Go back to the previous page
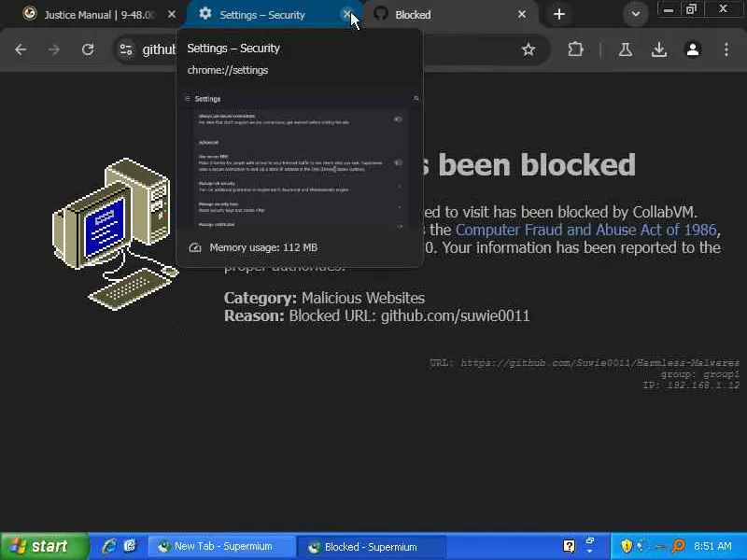Screen dimensions: 747x560 (x=21, y=49)
